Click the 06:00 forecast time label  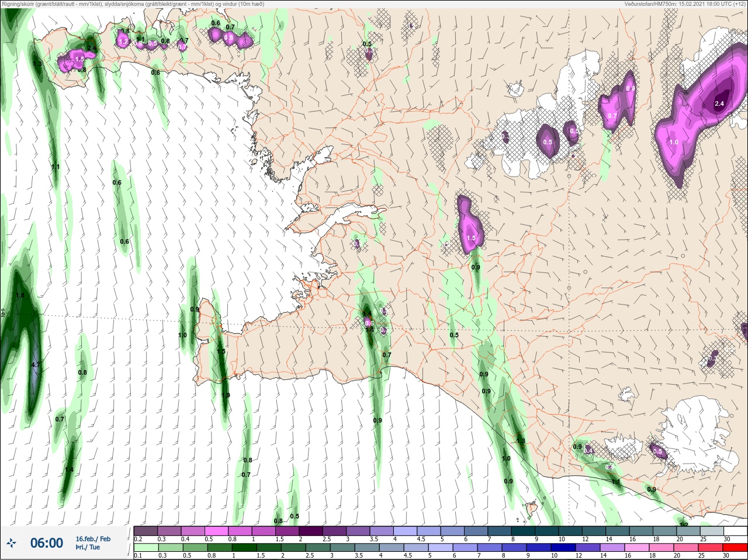47,544
